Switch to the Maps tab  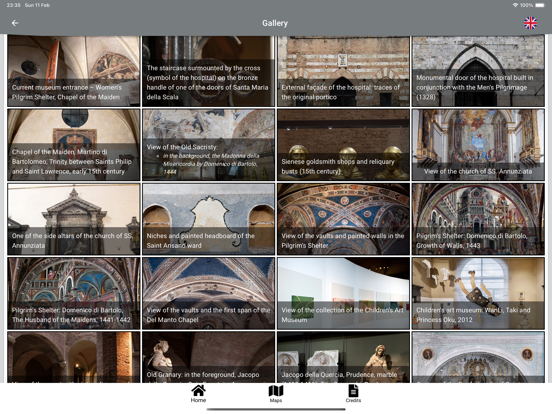pyautogui.click(x=276, y=394)
